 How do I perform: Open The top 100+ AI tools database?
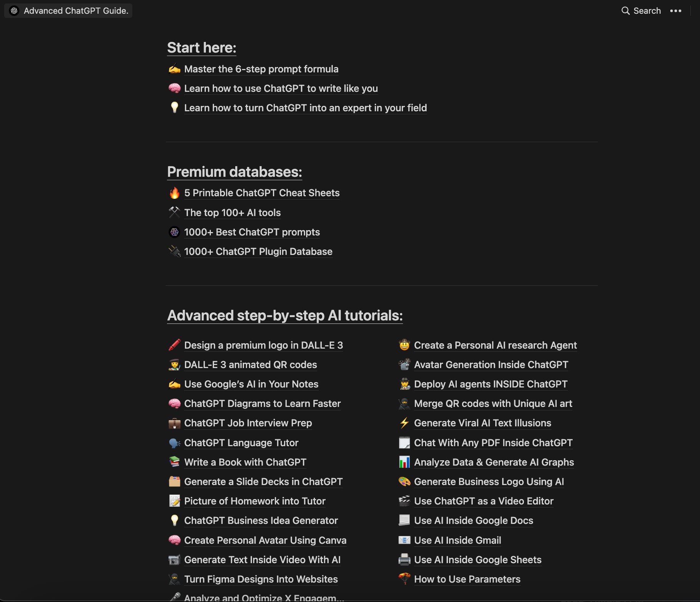[233, 213]
